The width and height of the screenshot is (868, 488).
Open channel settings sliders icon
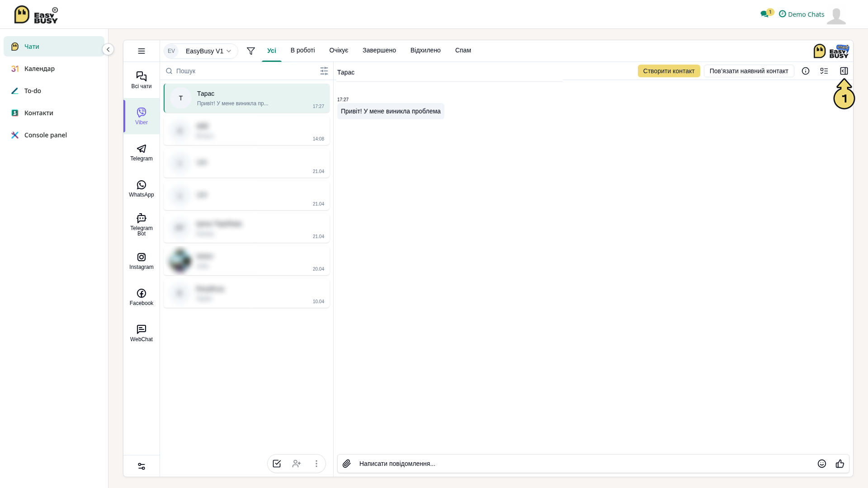(x=142, y=466)
